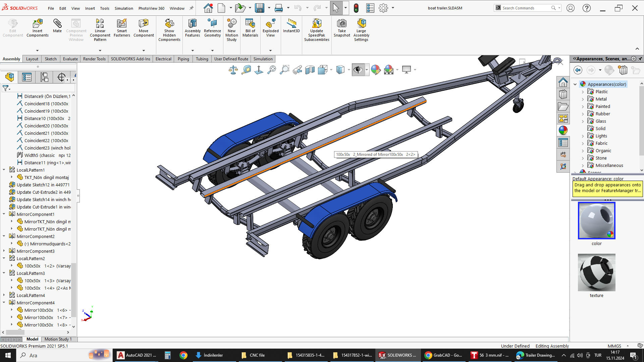The image size is (644, 362).
Task: Collapse the MirrorComponent4 tree node
Action: pos(4,303)
